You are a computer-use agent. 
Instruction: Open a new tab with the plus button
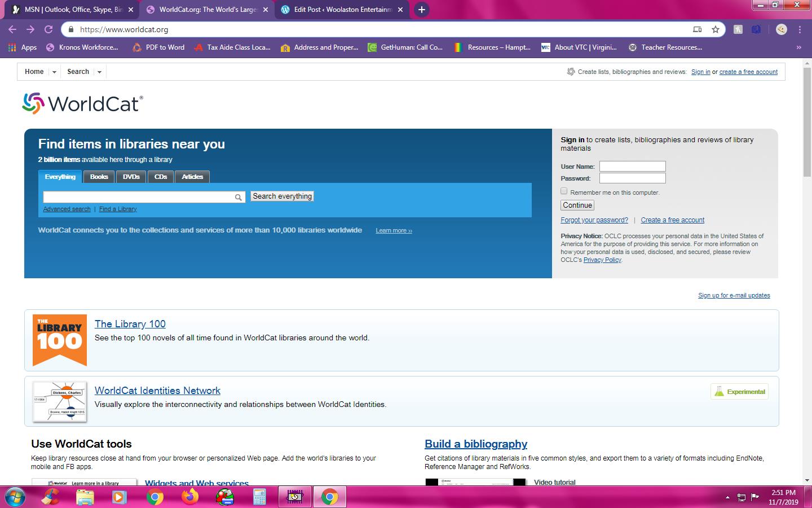coord(421,10)
